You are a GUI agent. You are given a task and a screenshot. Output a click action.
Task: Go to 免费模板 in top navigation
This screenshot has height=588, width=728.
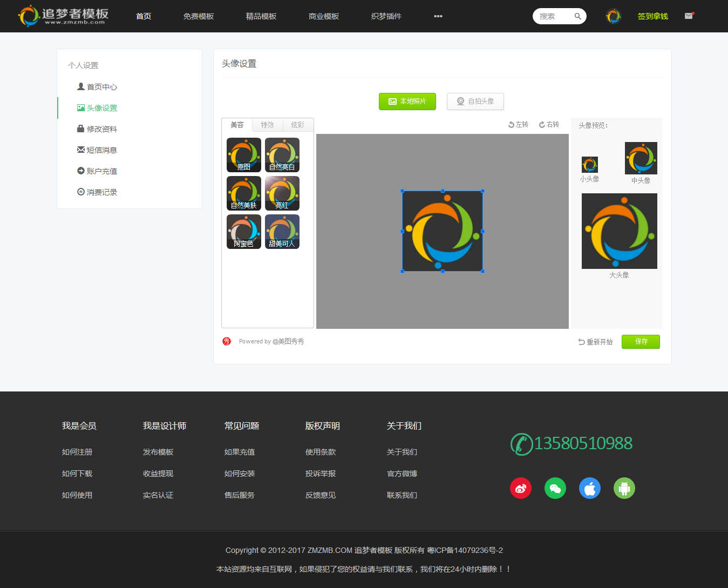tap(198, 16)
